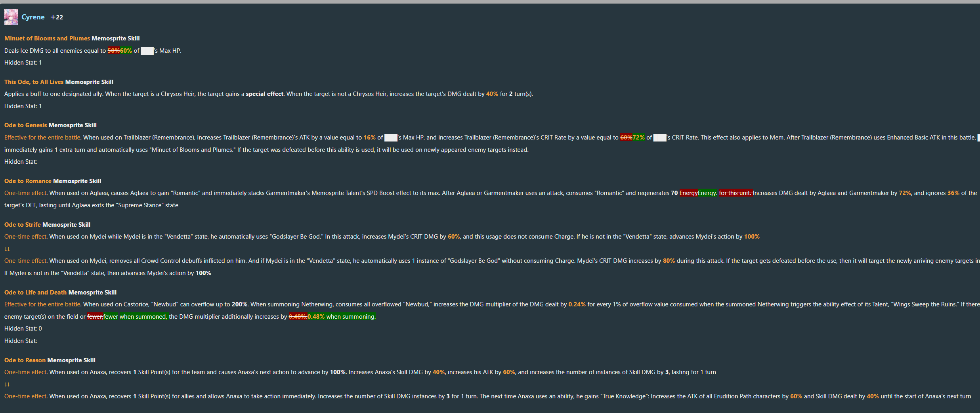
Task: Click the 100% advance value in Ode to Reason
Action: (338, 372)
